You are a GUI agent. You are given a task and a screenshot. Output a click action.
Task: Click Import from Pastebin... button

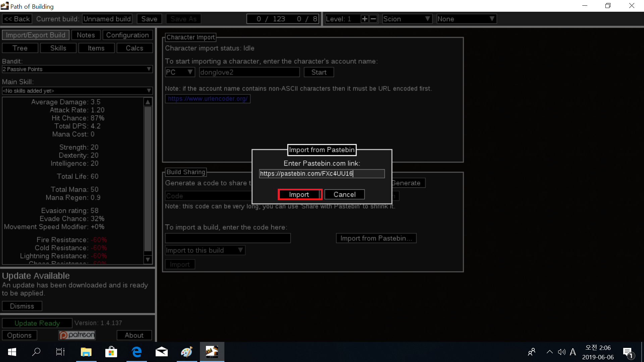pos(376,238)
